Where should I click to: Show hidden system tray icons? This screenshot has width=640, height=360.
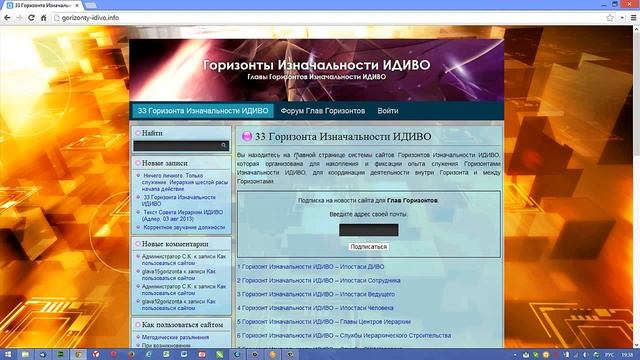[515, 355]
